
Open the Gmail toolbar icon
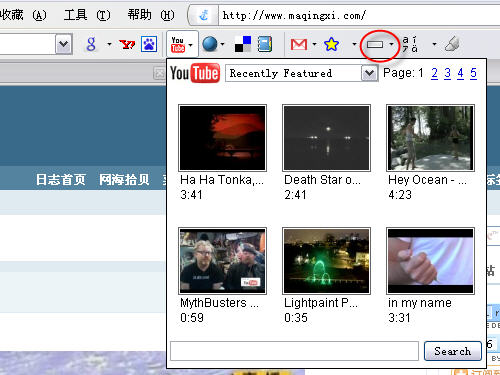point(299,44)
